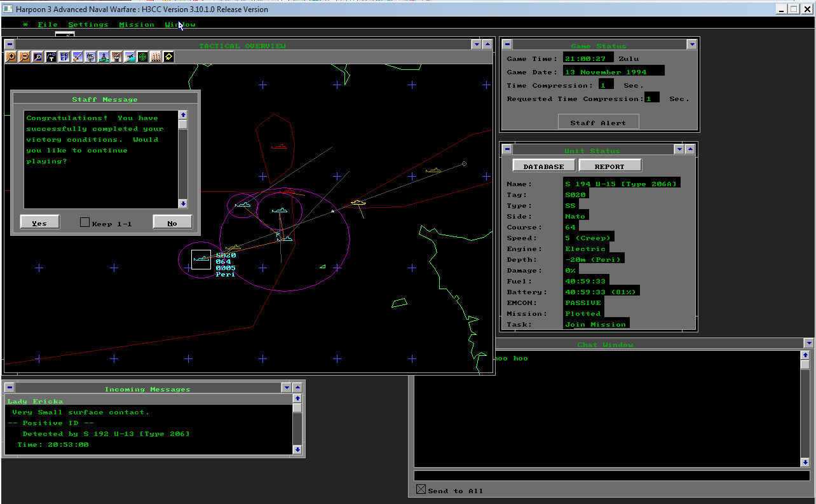Select the navigation compass divider icon

104,57
